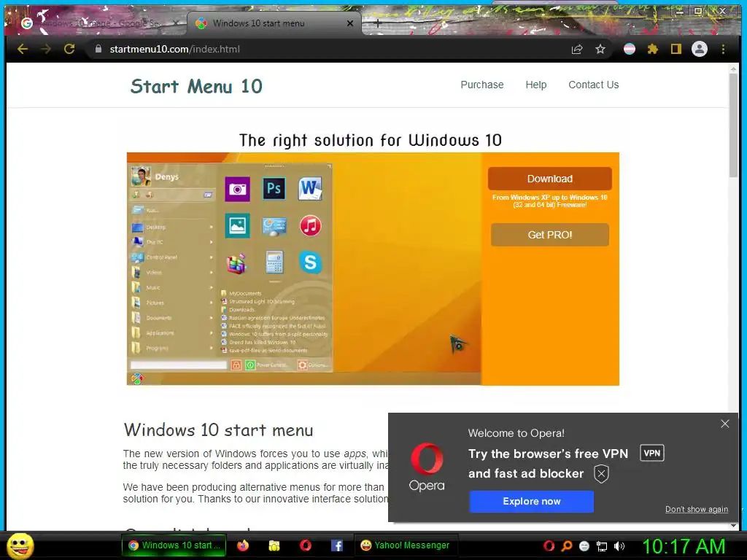Launch Firefox from the taskbar
This screenshot has width=747, height=560.
(x=243, y=545)
